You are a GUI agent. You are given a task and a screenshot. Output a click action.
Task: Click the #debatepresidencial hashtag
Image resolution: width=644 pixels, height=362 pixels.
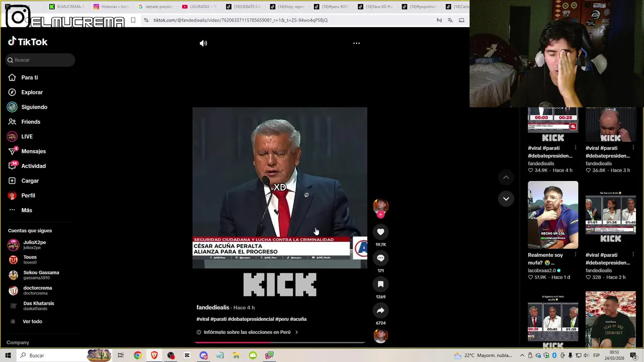tap(251, 319)
